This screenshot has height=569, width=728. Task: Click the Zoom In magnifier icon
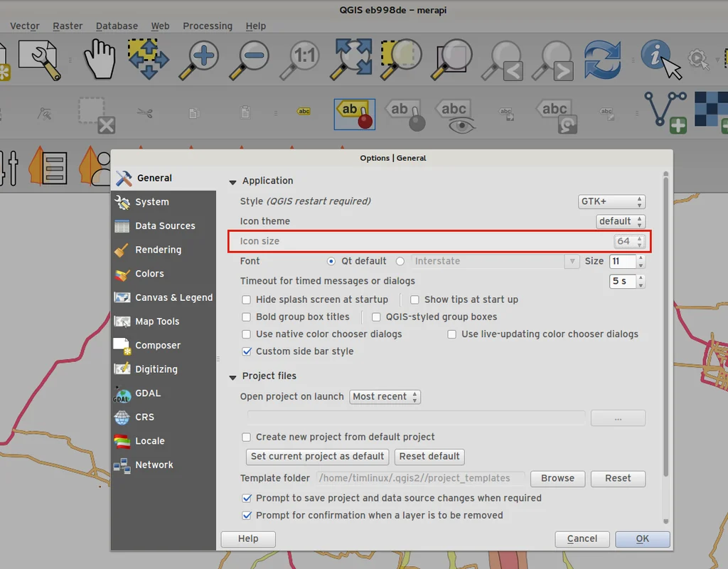tap(201, 58)
